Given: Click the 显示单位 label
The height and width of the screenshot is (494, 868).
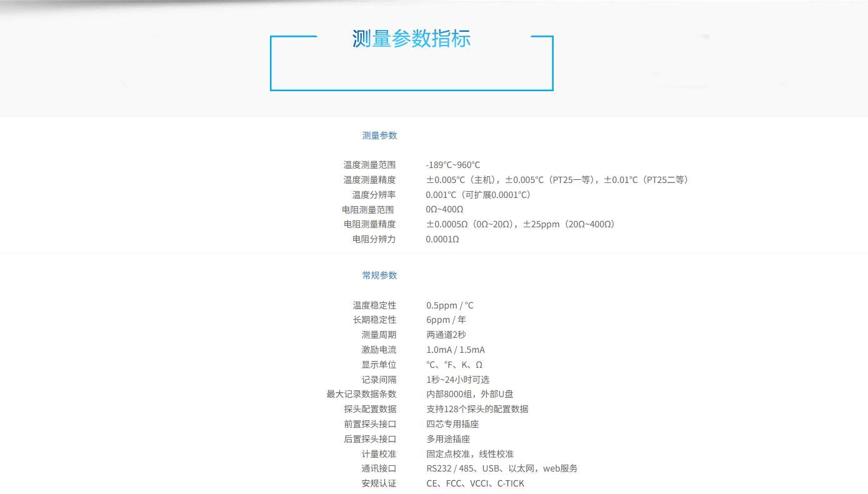Looking at the screenshot, I should tap(379, 365).
